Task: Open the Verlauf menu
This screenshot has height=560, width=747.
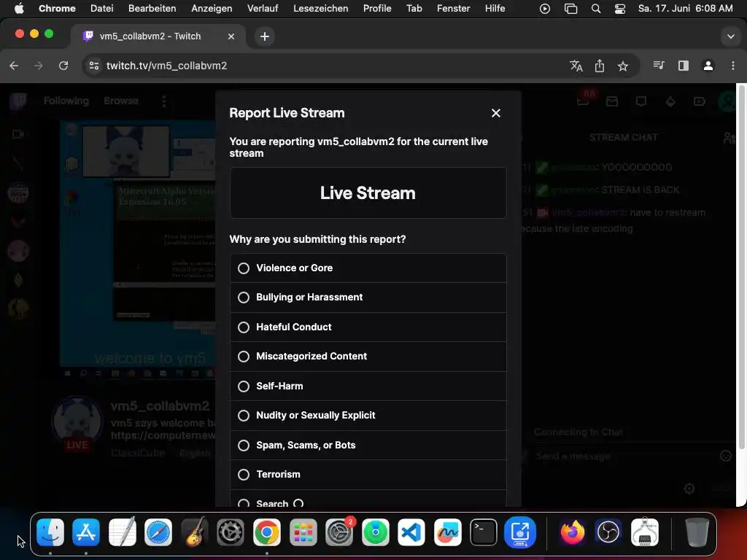Action: click(263, 9)
